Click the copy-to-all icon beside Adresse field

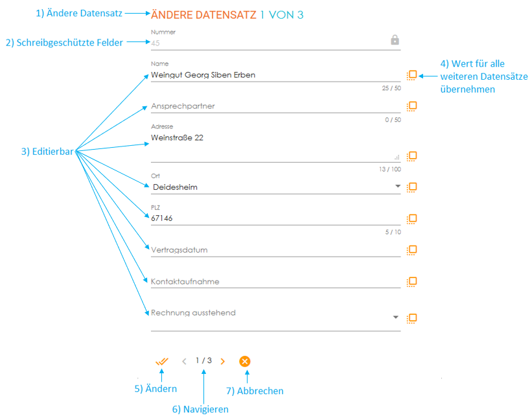pyautogui.click(x=411, y=156)
